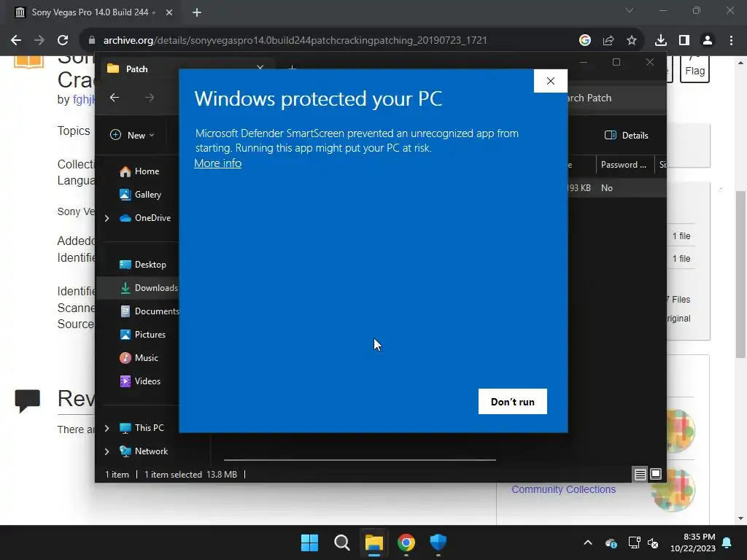
Task: Switch Explorer to details list view
Action: 640,474
